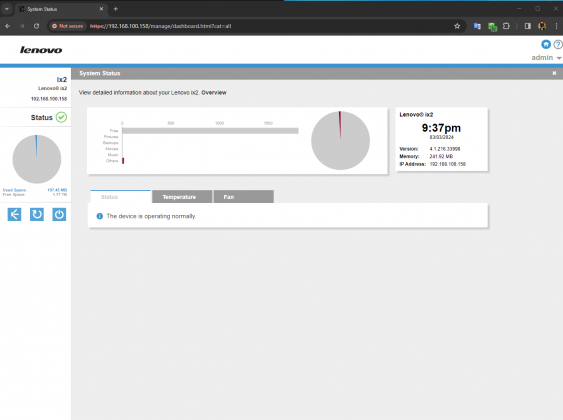Open the tab search dropdown arrow
This screenshot has width=563, height=420.
pyautogui.click(x=6, y=9)
